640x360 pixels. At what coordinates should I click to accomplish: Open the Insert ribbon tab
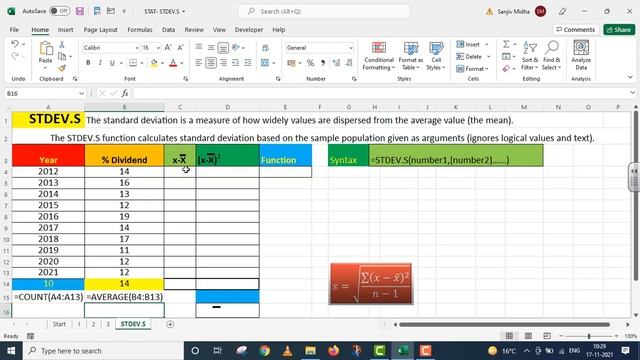coord(65,30)
